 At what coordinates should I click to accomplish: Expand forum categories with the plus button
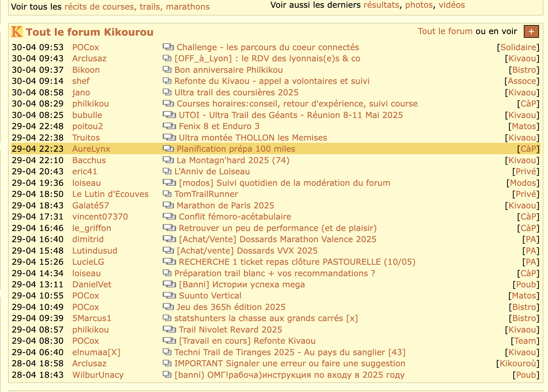(x=531, y=31)
